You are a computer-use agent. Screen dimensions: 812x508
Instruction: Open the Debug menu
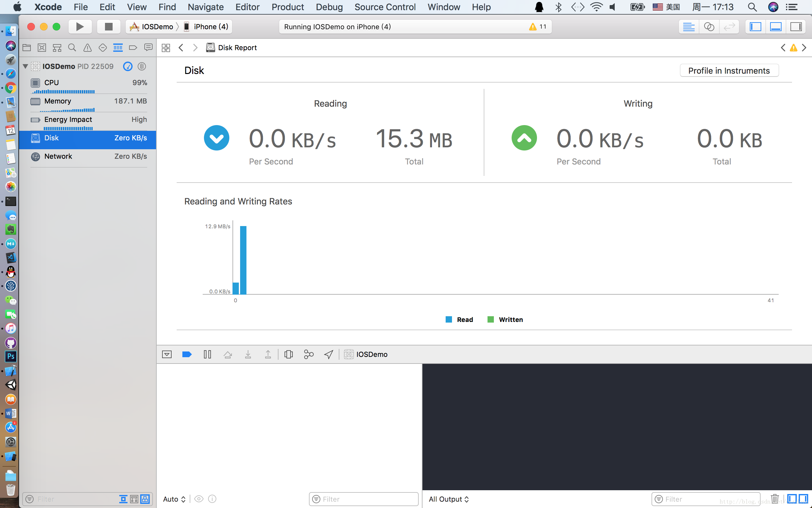[329, 7]
